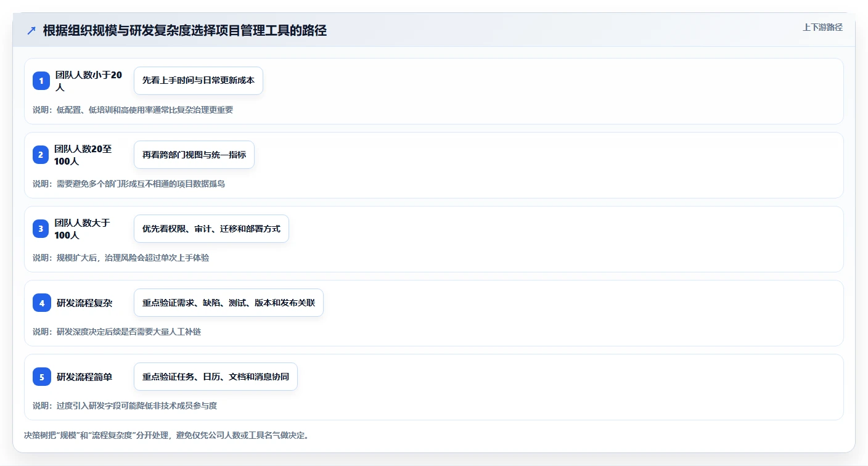Click the footer sentence starting with 决策树把
Image resolution: width=868 pixels, height=466 pixels.
coord(166,435)
